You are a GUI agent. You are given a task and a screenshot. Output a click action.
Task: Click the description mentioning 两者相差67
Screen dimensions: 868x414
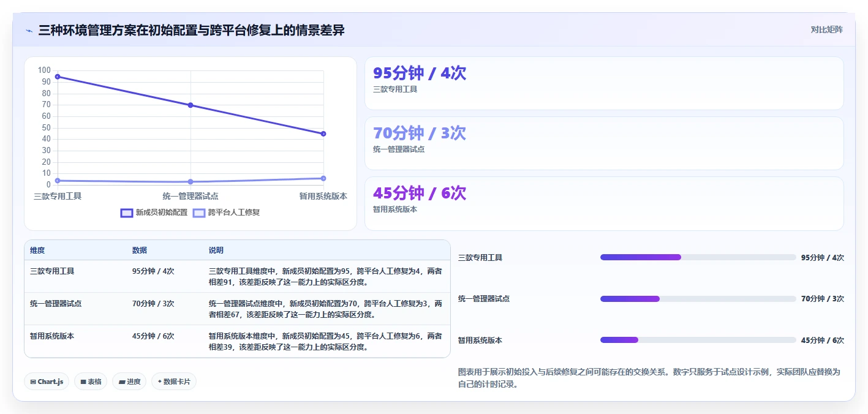(325, 309)
